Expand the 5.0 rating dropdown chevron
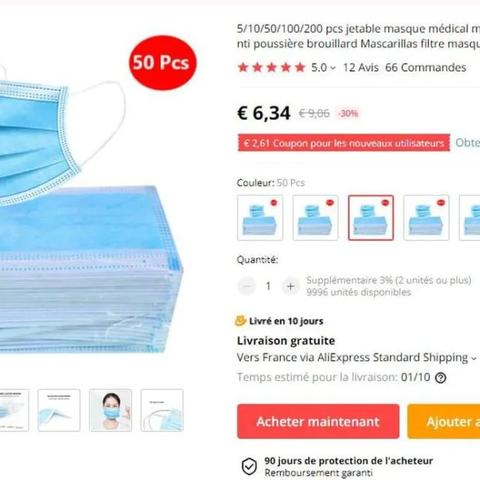This screenshot has height=480, width=480. 333,68
